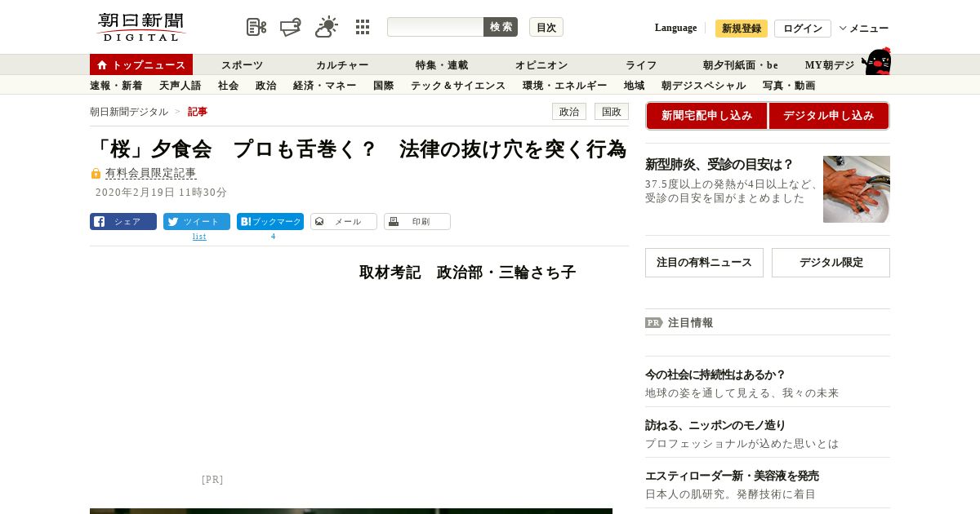This screenshot has width=980, height=514.
Task: Open テック&サイエンス in the sub navigation
Action: (458, 86)
